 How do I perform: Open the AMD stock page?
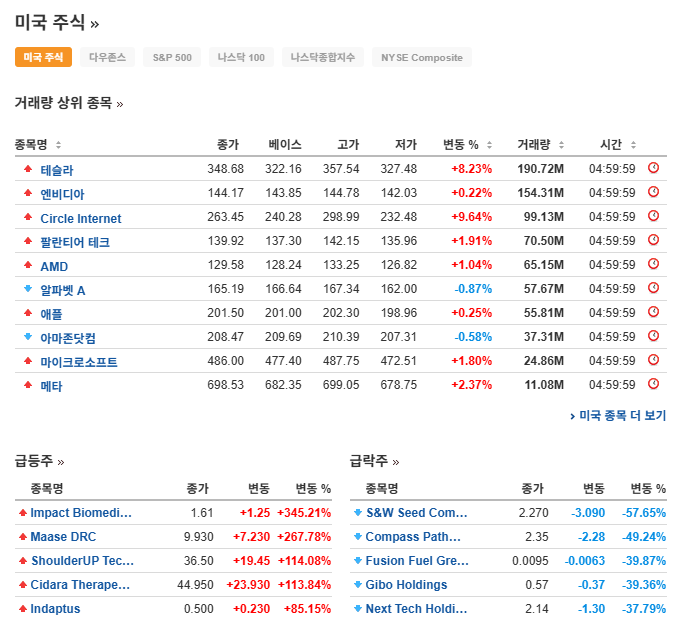(54, 266)
